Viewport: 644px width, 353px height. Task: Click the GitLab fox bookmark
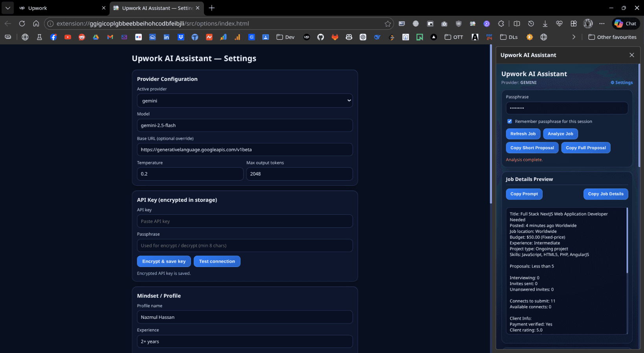coord(335,37)
